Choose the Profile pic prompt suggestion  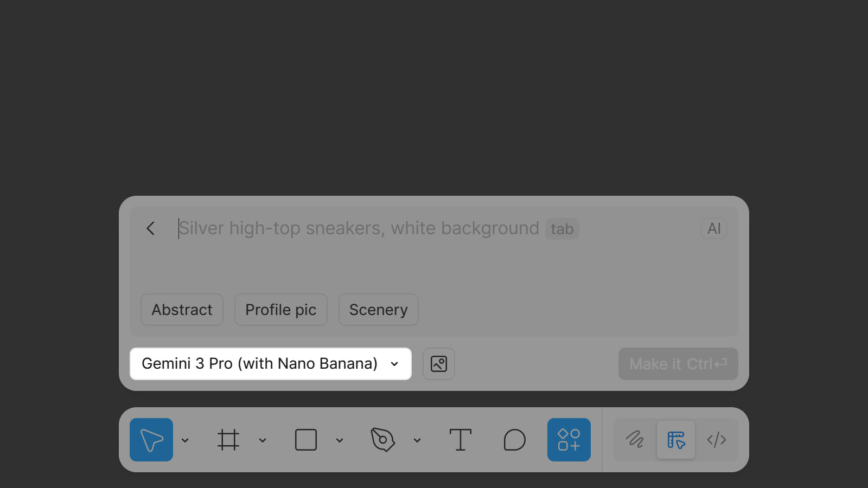[280, 310]
